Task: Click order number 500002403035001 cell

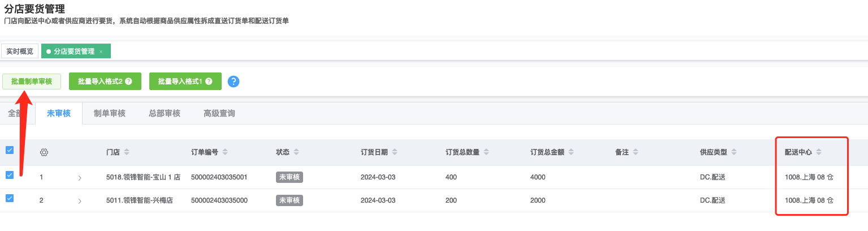Action: pyautogui.click(x=219, y=177)
